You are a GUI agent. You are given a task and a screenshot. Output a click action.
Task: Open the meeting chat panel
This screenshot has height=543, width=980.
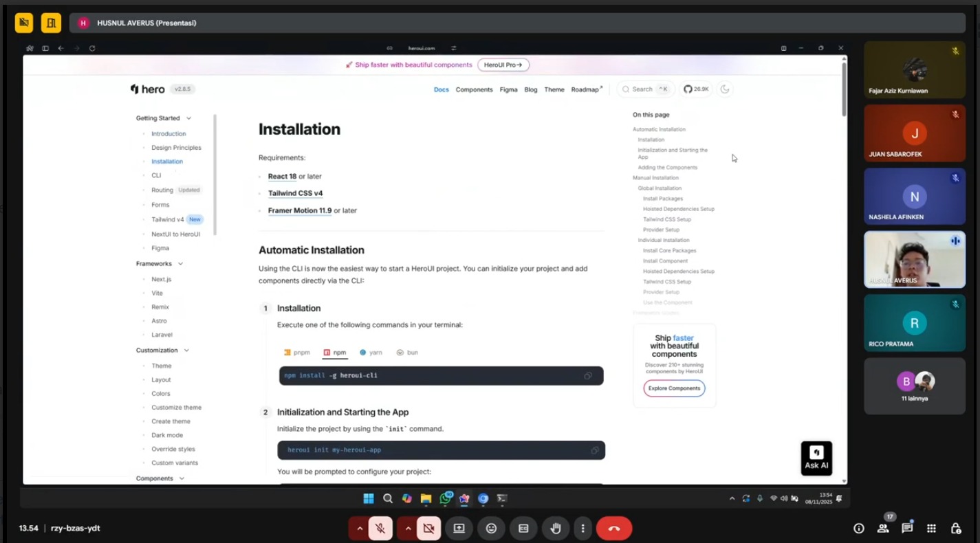[x=907, y=528]
